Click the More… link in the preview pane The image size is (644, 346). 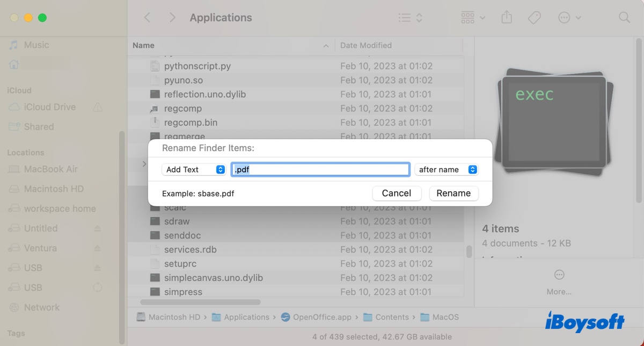click(x=559, y=291)
